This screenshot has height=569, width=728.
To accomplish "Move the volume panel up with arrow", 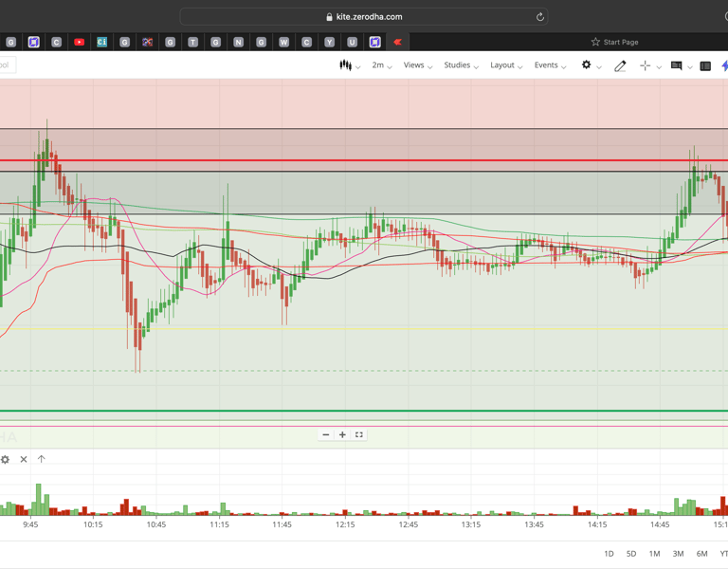I will point(42,459).
